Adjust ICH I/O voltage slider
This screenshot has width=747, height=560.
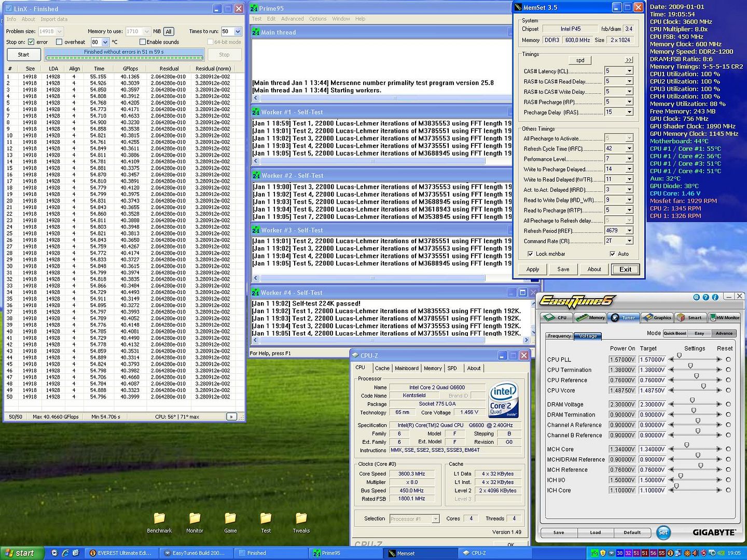pos(681,477)
